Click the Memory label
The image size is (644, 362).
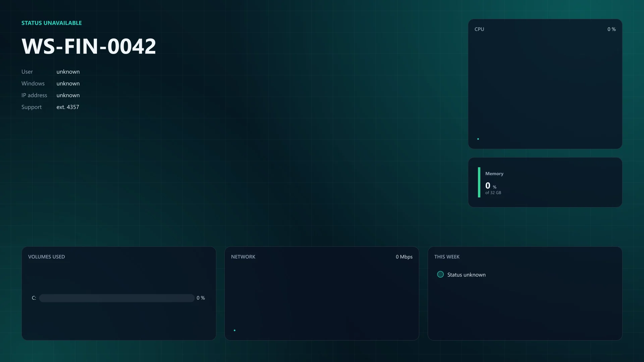pyautogui.click(x=494, y=174)
